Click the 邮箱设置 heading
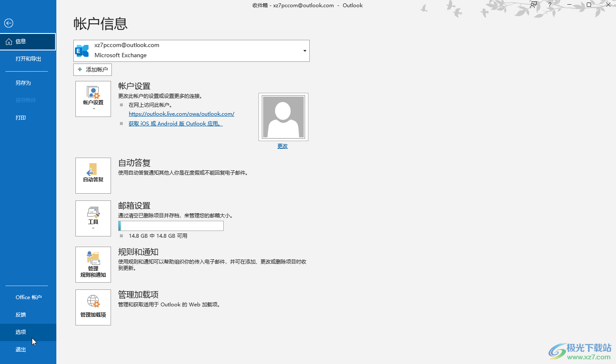The height and width of the screenshot is (364, 616). pos(134,206)
